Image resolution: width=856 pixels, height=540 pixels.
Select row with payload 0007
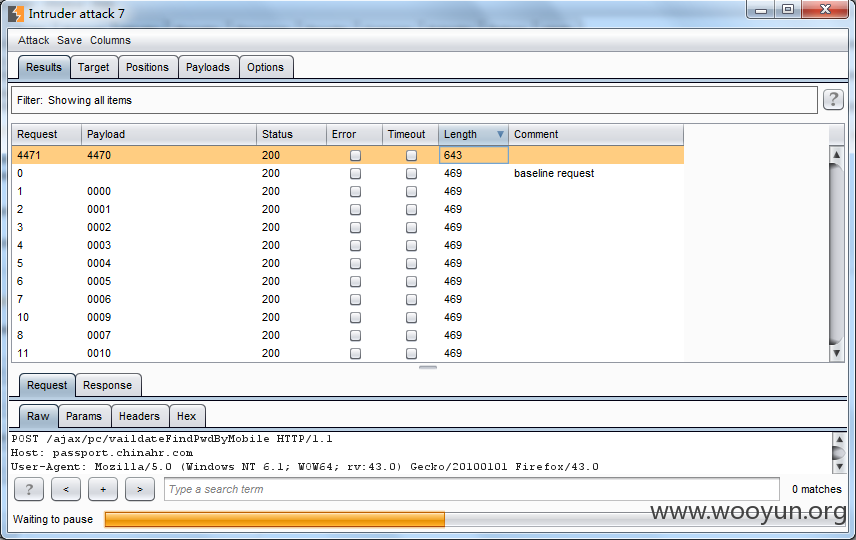(x=348, y=335)
